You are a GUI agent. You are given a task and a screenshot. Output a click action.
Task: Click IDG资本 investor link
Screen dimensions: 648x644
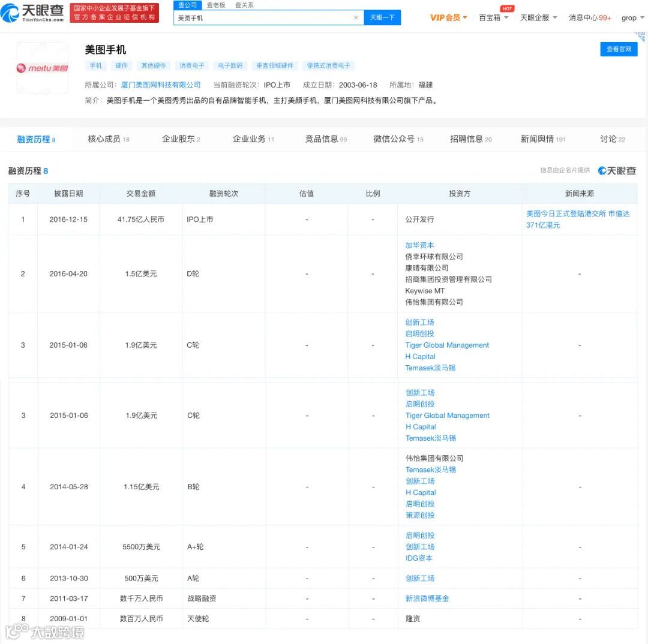pyautogui.click(x=419, y=558)
